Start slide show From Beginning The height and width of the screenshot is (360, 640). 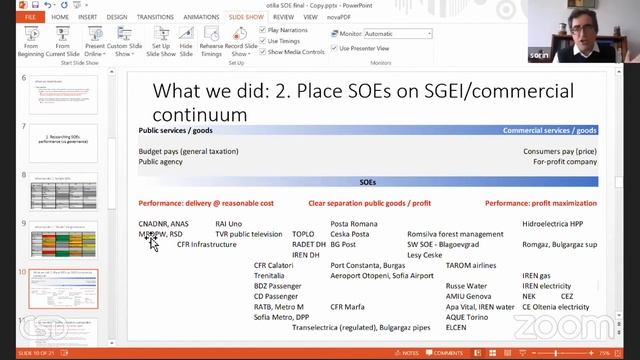coord(31,42)
